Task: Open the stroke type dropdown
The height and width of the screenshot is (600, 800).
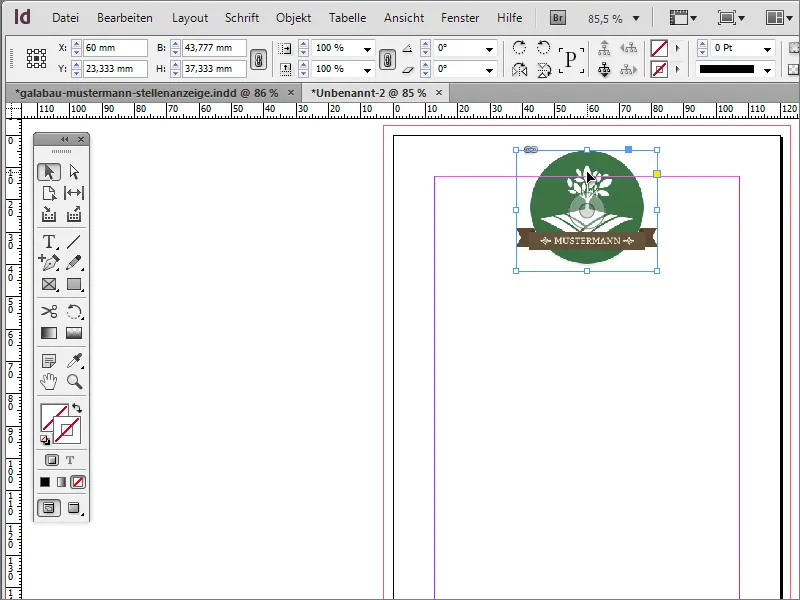Action: (767, 70)
